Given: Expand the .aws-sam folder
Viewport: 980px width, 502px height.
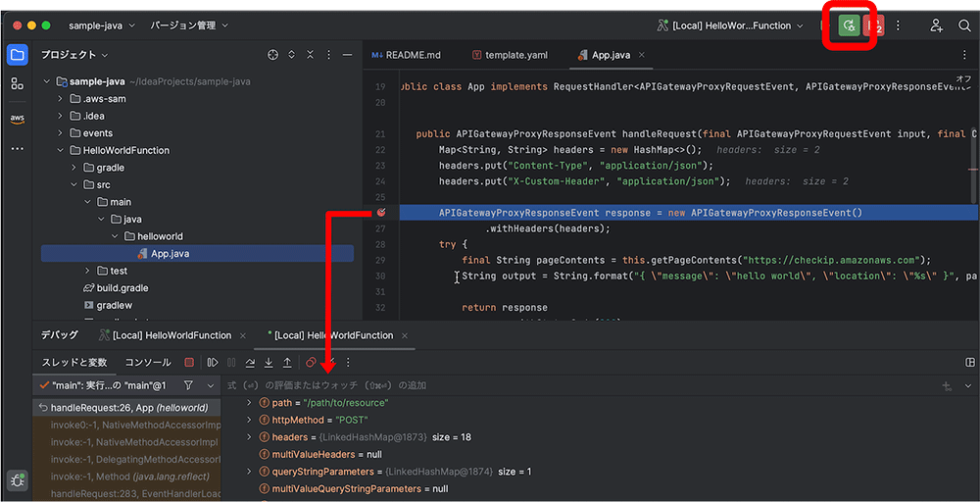Looking at the screenshot, I should coord(61,99).
